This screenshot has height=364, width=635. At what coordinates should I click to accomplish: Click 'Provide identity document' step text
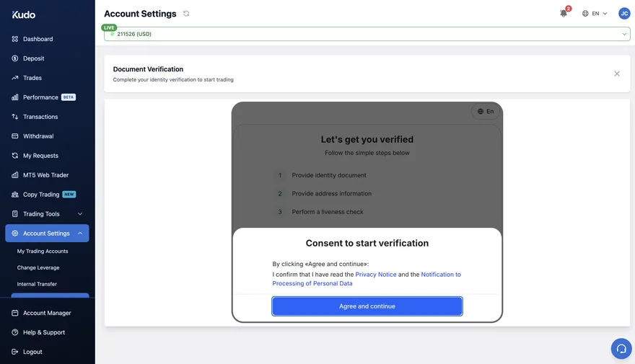pos(329,175)
